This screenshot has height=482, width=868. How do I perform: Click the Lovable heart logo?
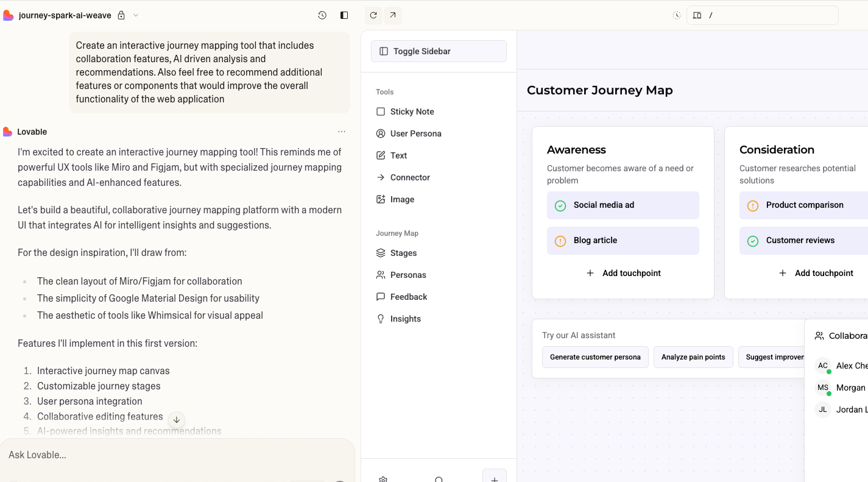click(8, 15)
